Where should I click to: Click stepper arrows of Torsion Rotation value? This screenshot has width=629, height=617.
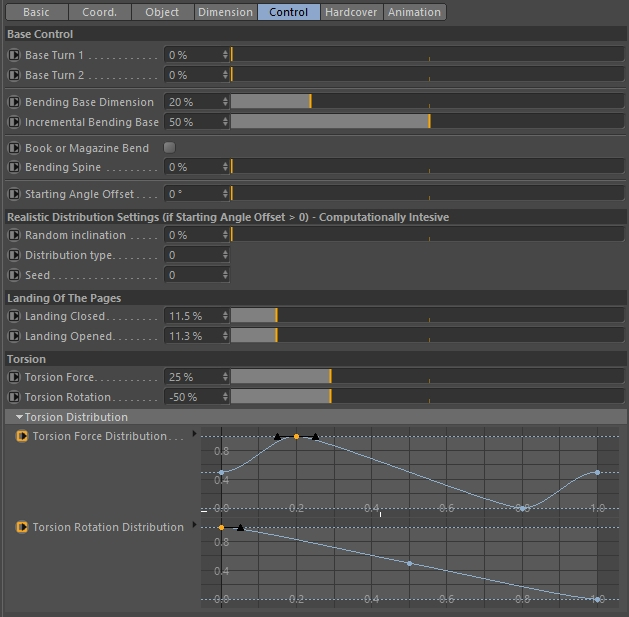tap(225, 397)
